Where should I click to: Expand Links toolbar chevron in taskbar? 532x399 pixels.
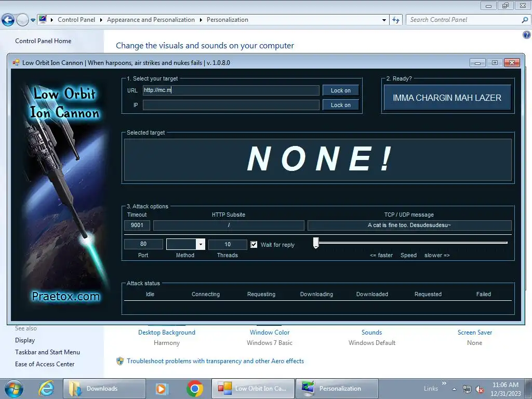[x=444, y=383]
